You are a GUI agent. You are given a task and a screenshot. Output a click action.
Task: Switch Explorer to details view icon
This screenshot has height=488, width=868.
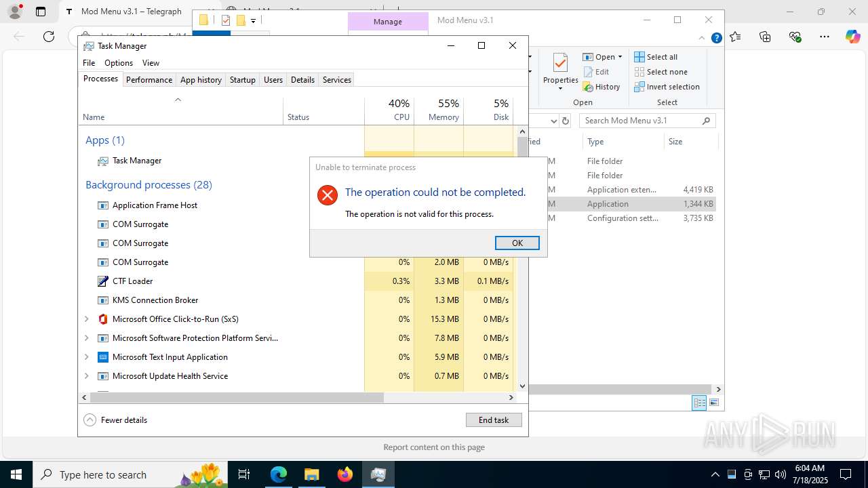point(699,403)
